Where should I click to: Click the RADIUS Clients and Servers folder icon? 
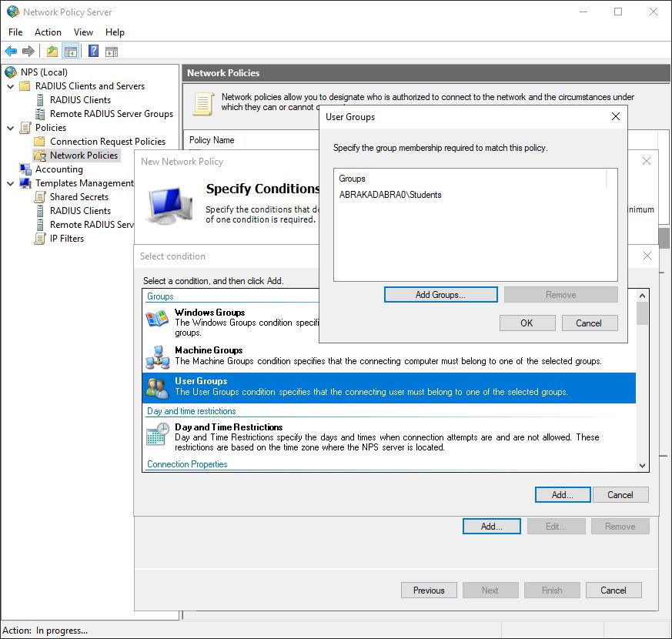click(25, 85)
